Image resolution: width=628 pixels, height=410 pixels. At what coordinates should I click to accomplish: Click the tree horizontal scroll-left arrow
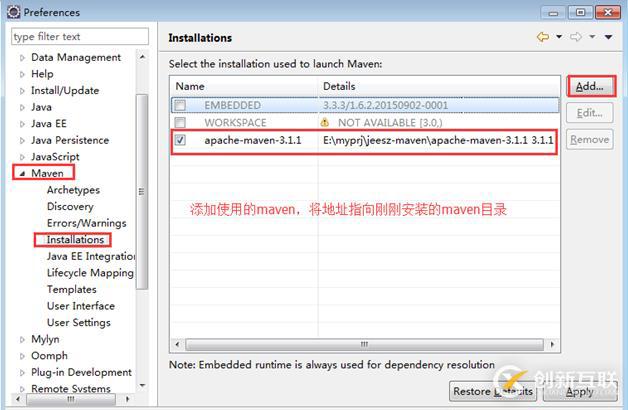click(x=18, y=399)
